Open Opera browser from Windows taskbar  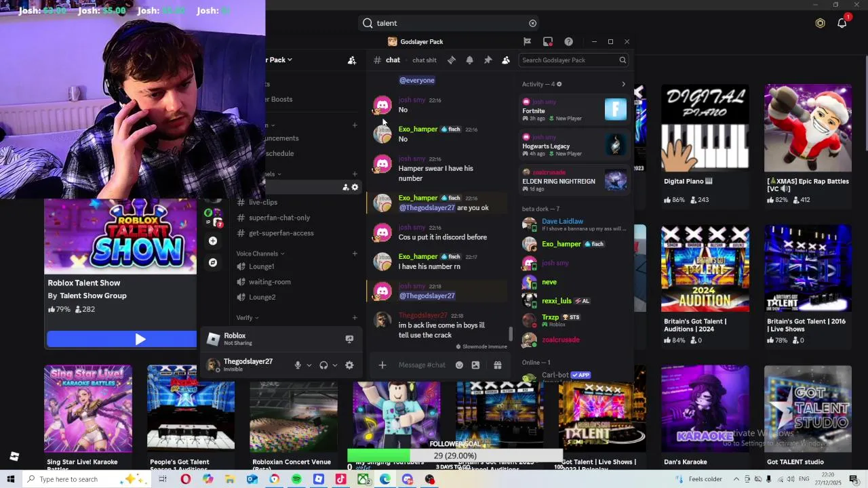[185, 479]
